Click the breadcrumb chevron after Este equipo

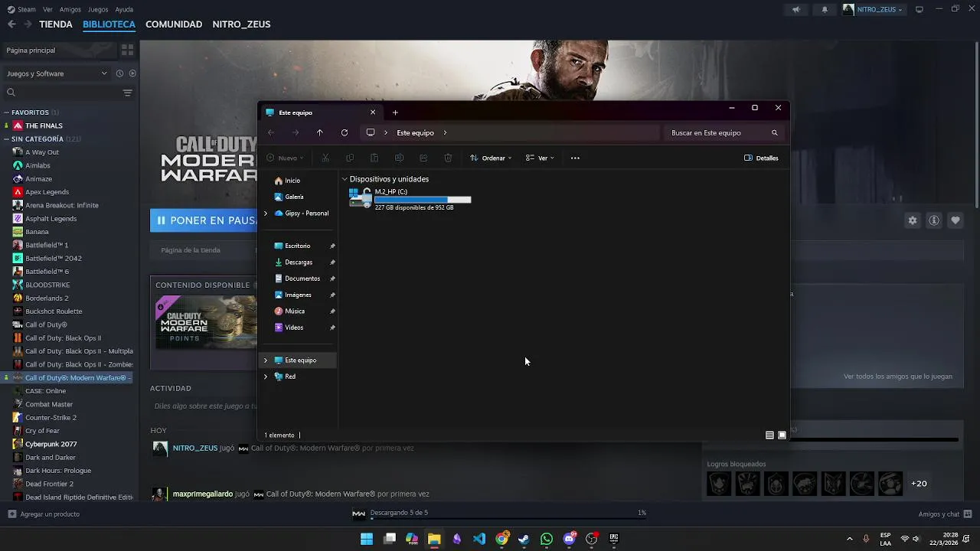(445, 132)
